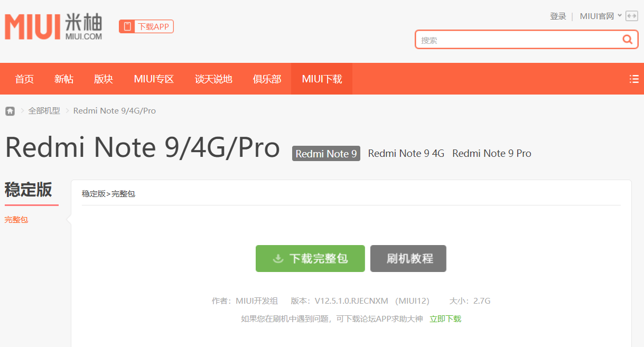This screenshot has width=644, height=347.
Task: Click the 立即下载 link for forum APP
Action: [x=445, y=318]
